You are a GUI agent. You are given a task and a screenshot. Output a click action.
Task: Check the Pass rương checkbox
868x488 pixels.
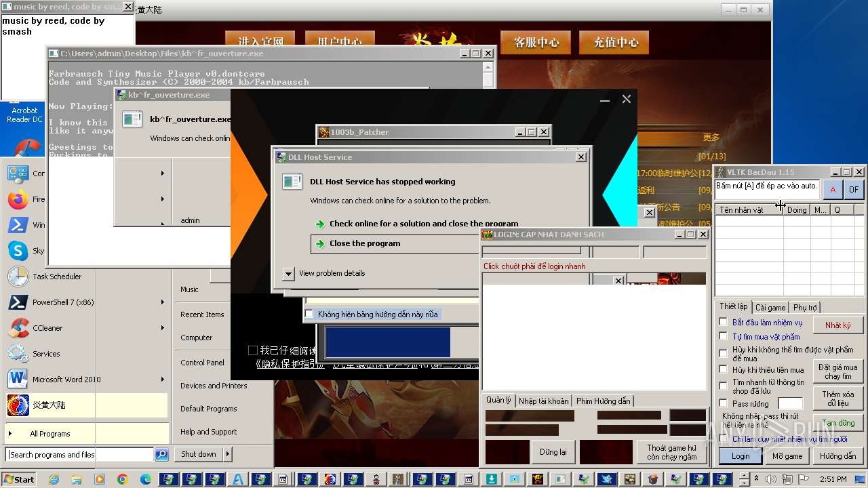click(x=724, y=403)
